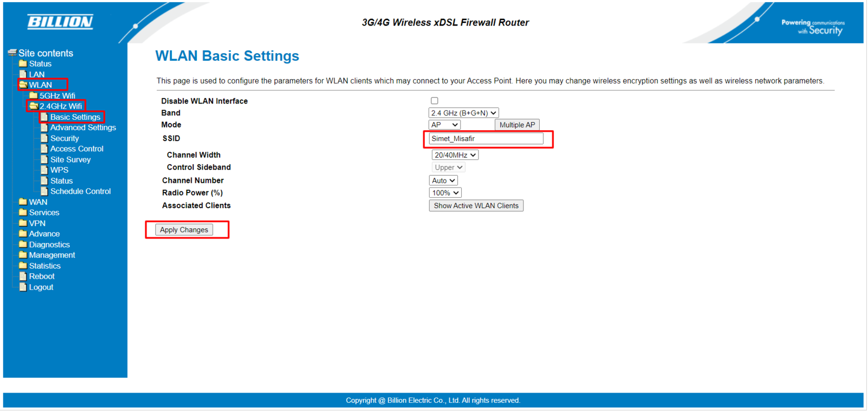Click the page icon next to LAN
This screenshot has width=868, height=411.
click(23, 74)
